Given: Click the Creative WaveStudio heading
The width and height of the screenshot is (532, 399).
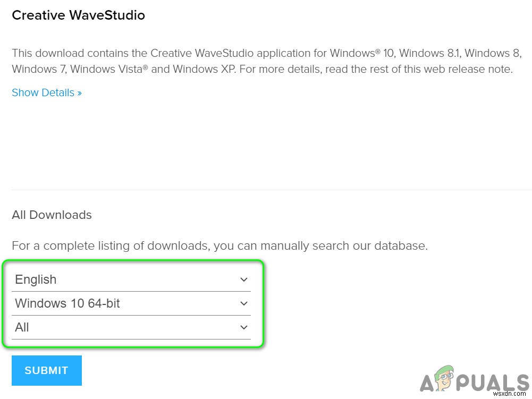Looking at the screenshot, I should tap(78, 15).
